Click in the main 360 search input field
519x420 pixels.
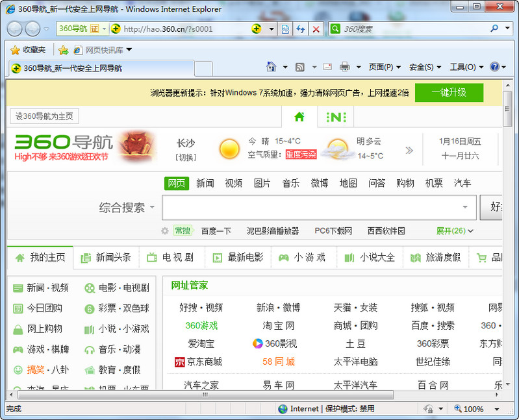(x=310, y=208)
